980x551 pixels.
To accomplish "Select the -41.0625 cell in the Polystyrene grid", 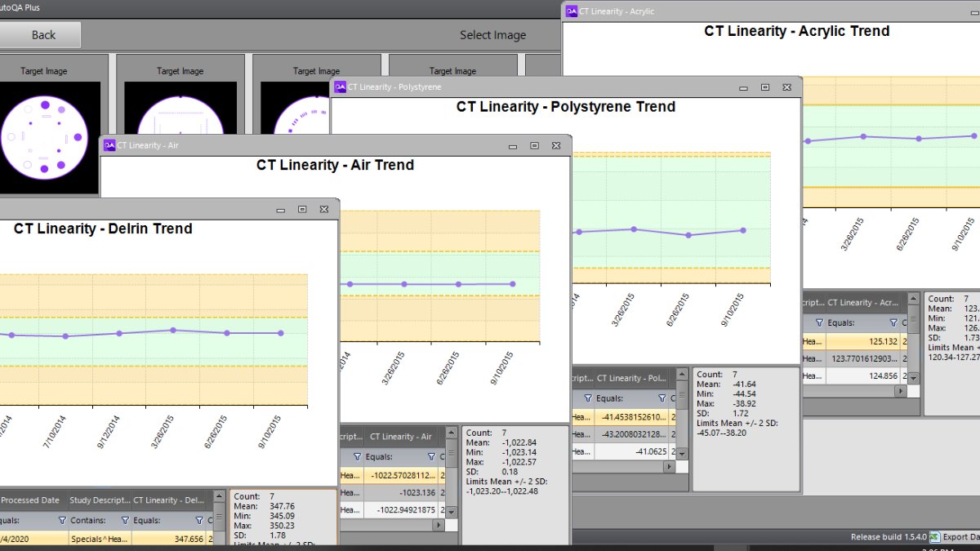I will coord(632,451).
